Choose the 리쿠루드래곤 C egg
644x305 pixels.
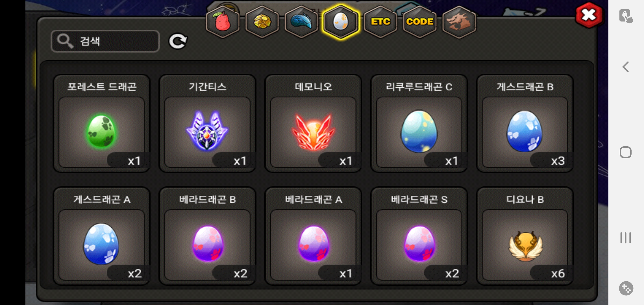click(419, 123)
